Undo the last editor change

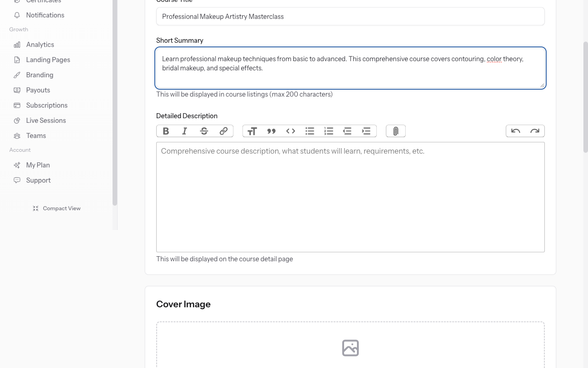[515, 131]
